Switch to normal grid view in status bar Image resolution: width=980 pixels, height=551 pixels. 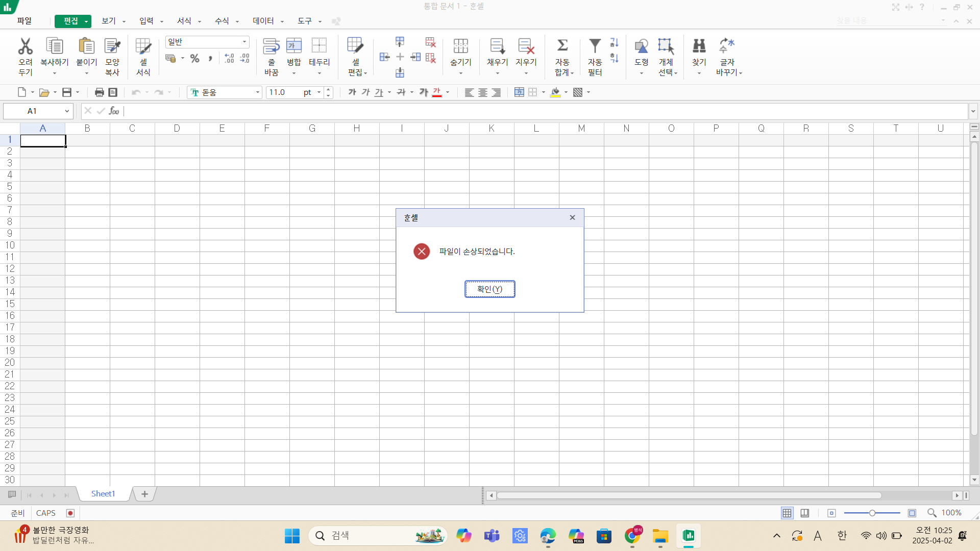(787, 513)
